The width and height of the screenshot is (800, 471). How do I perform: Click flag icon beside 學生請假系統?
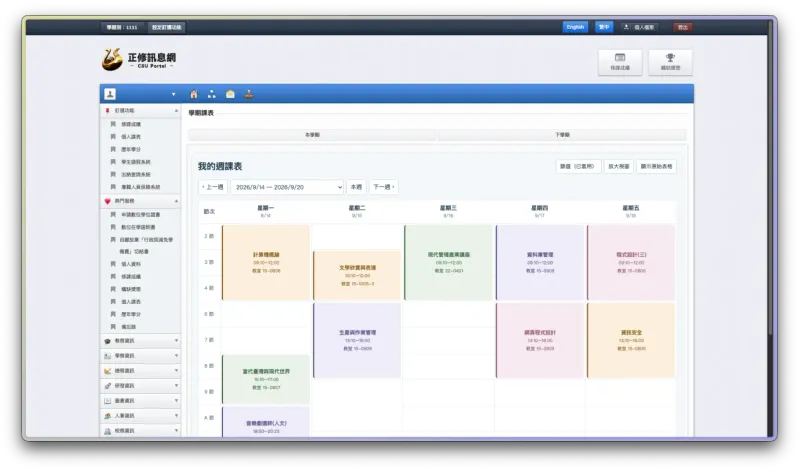point(113,162)
